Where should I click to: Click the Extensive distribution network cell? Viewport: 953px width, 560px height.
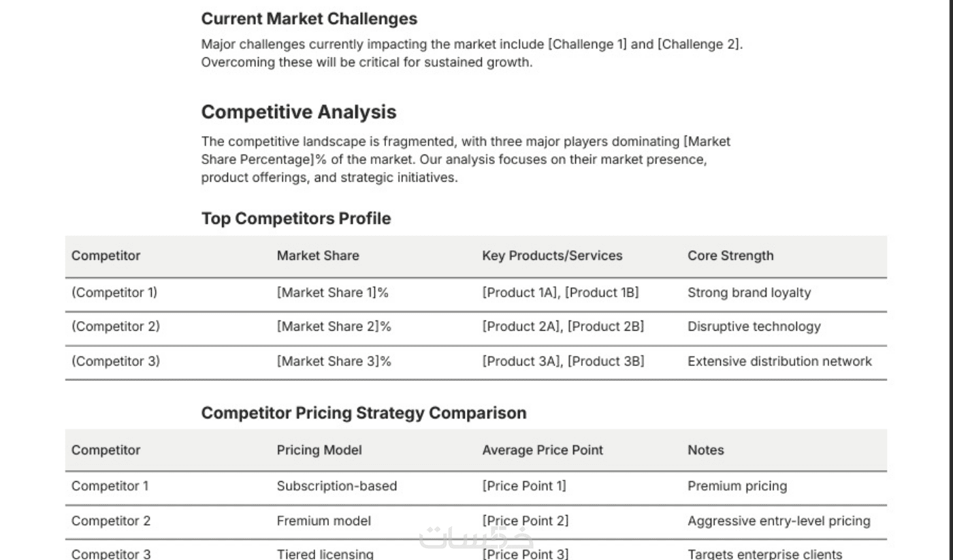pyautogui.click(x=779, y=361)
